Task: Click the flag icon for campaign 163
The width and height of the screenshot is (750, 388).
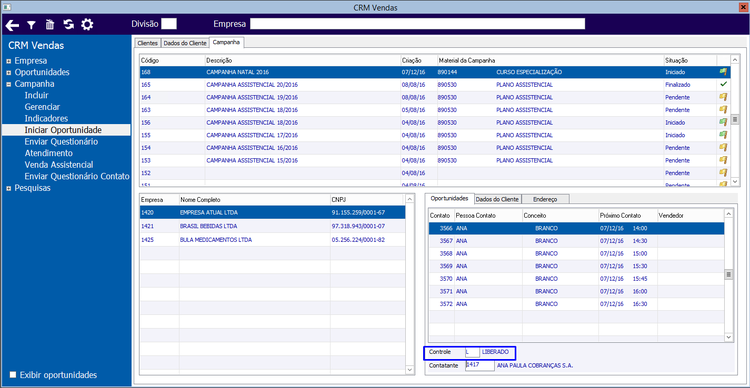Action: click(723, 110)
